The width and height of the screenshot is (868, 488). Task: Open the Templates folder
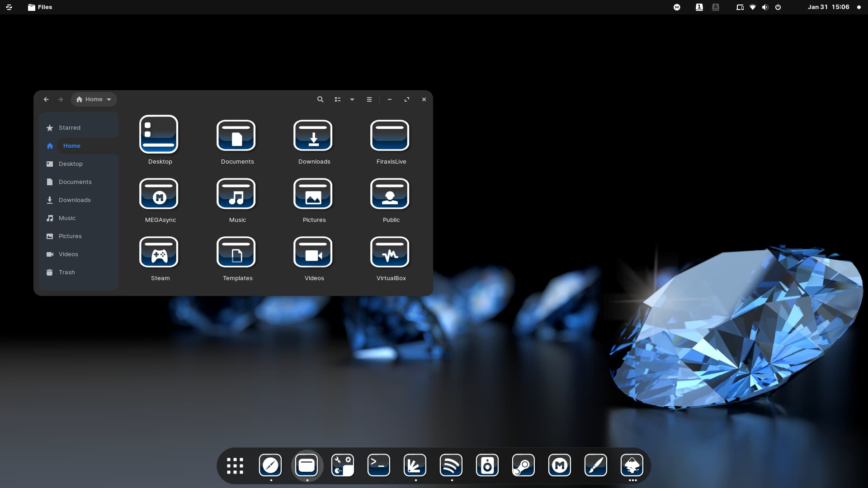pos(236,252)
